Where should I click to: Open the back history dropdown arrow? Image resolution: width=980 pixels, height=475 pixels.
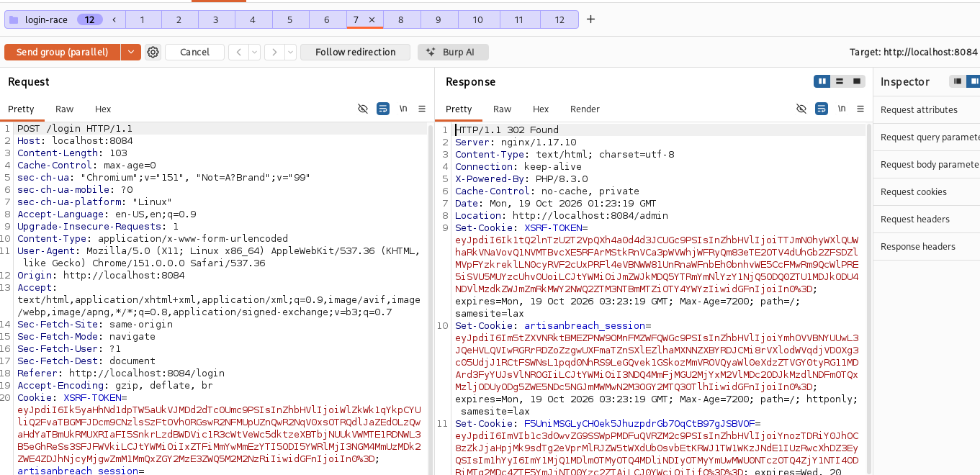pyautogui.click(x=255, y=52)
